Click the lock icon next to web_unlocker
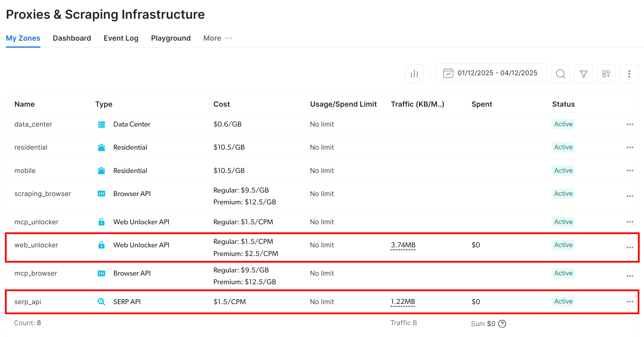 point(101,245)
